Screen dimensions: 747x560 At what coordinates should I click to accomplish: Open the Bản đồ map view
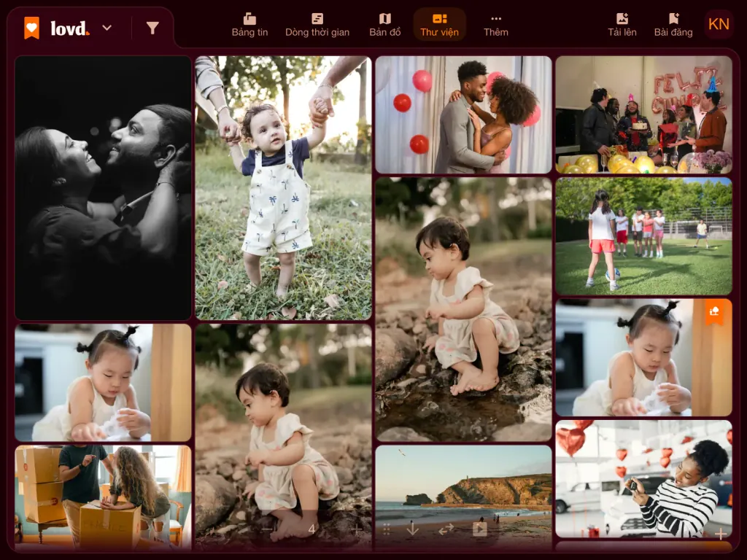click(385, 25)
